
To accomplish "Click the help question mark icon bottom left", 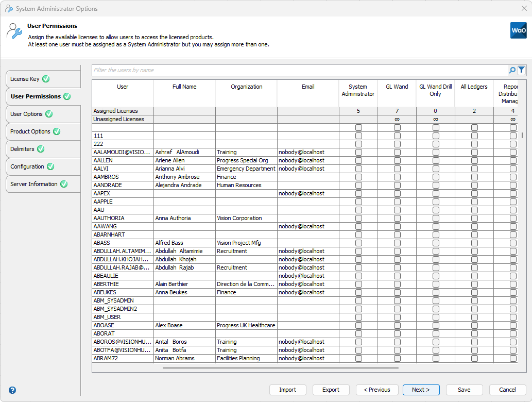I will 11,390.
